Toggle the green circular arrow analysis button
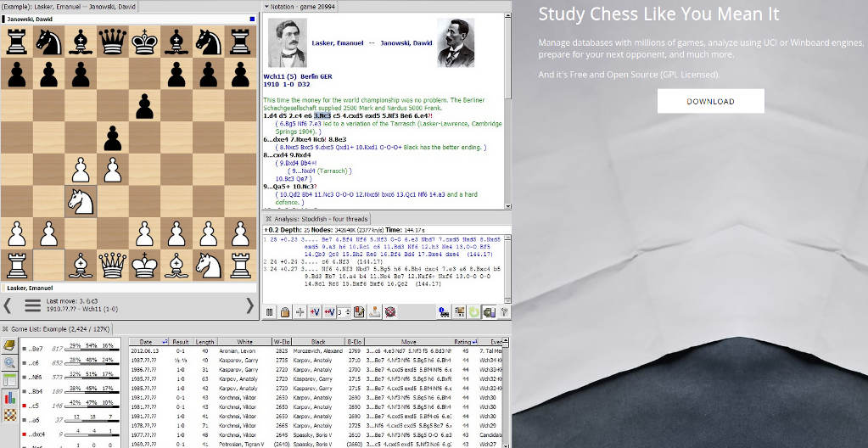Image resolution: width=868 pixels, height=448 pixels. 473,312
